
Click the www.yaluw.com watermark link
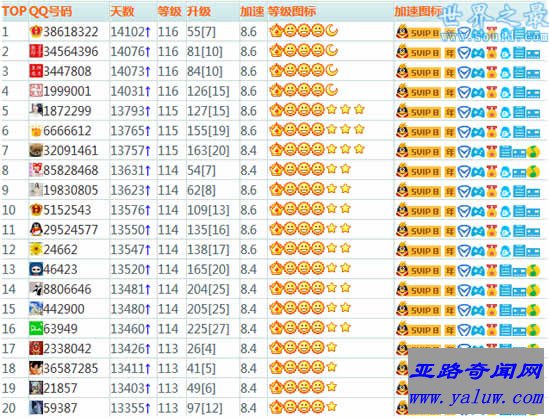476,398
